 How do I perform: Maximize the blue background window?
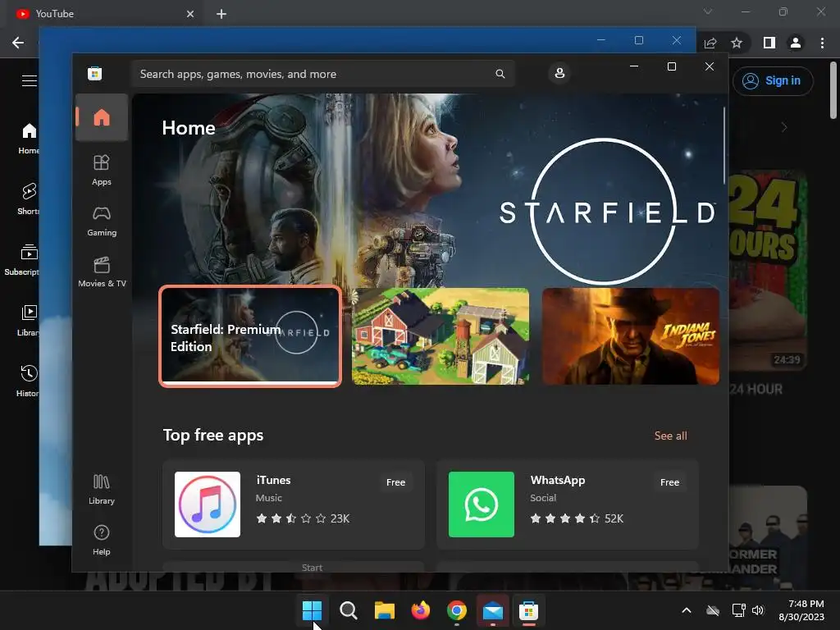(x=638, y=40)
